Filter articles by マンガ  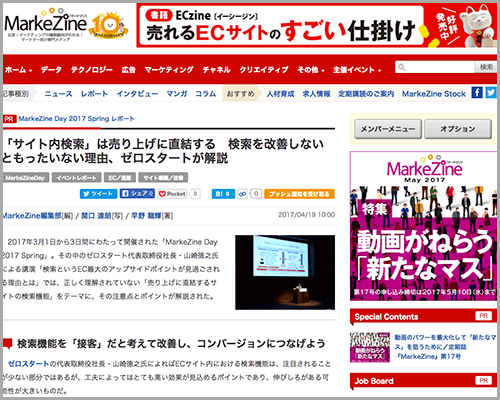(177, 94)
